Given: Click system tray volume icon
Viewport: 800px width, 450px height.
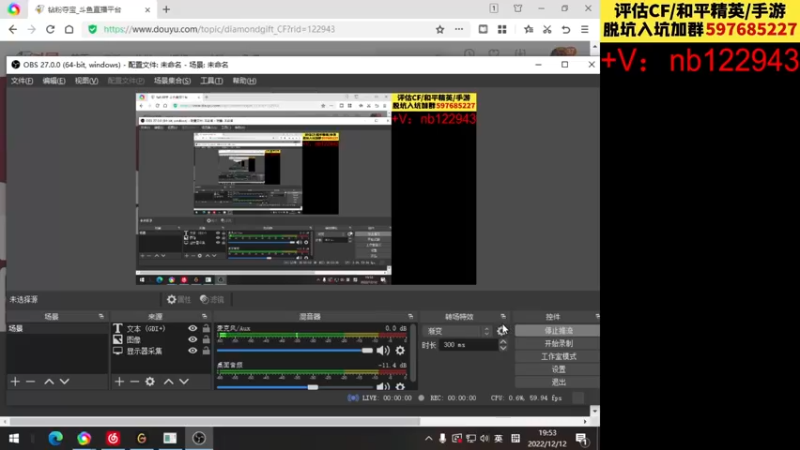Looking at the screenshot, I should click(x=484, y=439).
